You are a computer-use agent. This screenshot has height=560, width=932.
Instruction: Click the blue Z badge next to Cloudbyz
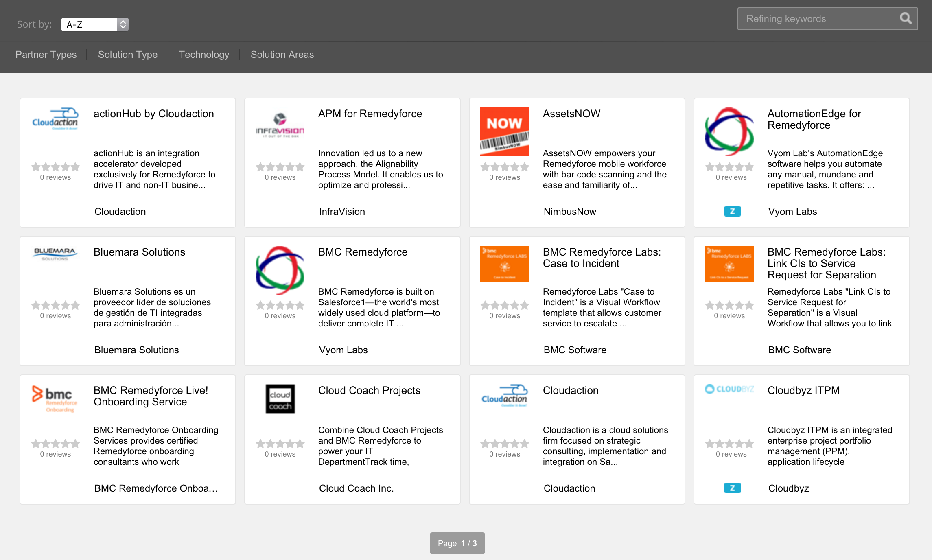click(732, 488)
